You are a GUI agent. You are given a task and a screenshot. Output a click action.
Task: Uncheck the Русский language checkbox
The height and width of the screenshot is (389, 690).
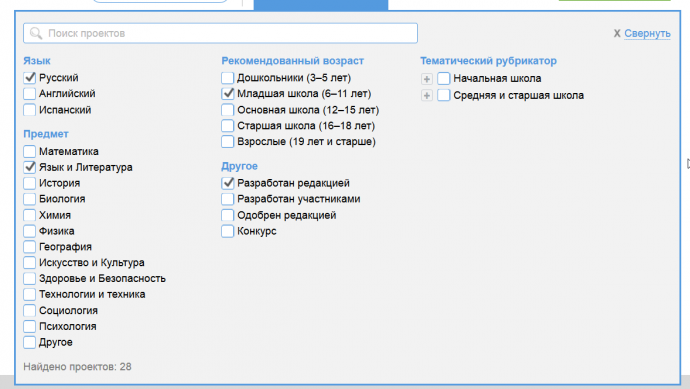[29, 78]
